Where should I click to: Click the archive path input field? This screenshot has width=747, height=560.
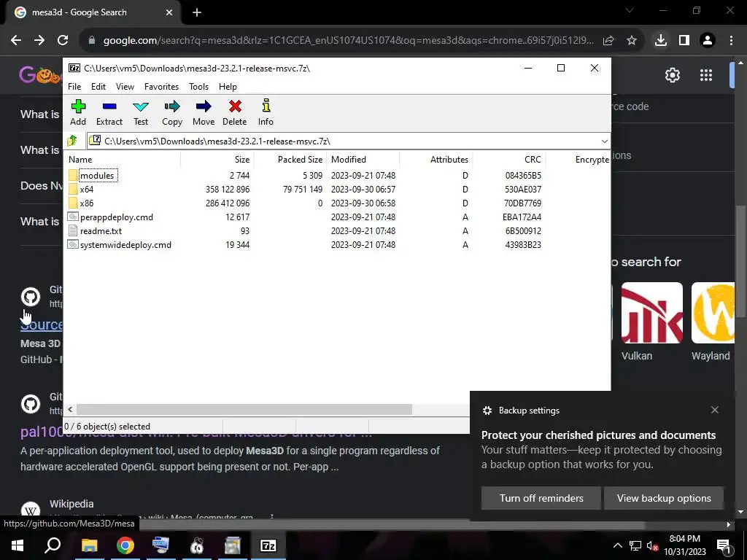pos(343,141)
